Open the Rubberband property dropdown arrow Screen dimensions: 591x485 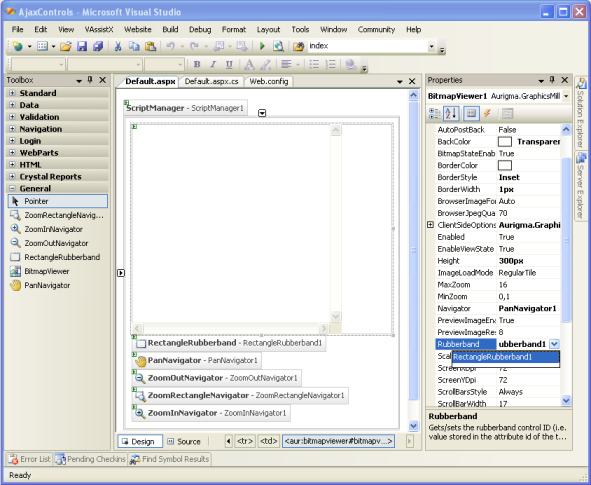(x=554, y=344)
